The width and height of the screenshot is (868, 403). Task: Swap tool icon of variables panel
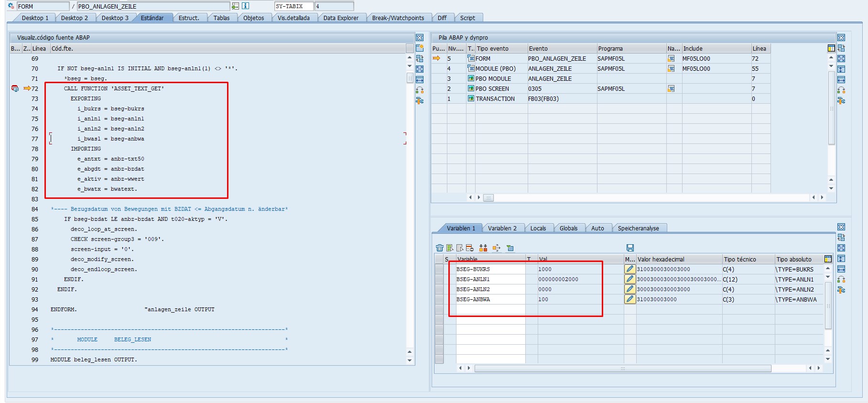pos(841,238)
